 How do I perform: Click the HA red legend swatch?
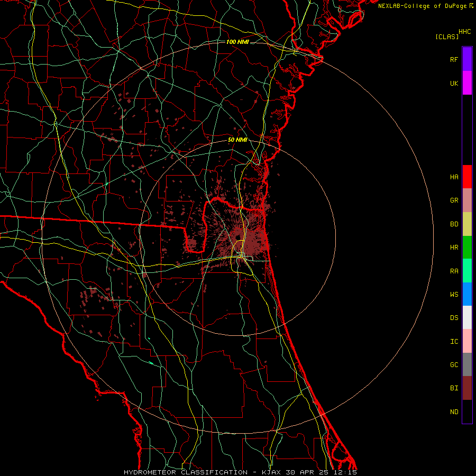(467, 177)
